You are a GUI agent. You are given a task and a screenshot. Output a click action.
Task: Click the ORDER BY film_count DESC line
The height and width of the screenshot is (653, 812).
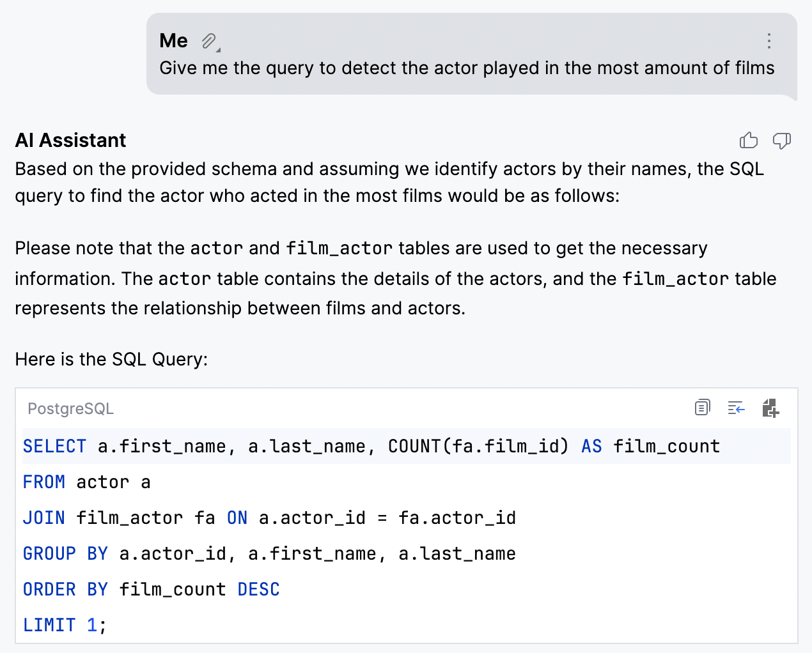(x=151, y=589)
